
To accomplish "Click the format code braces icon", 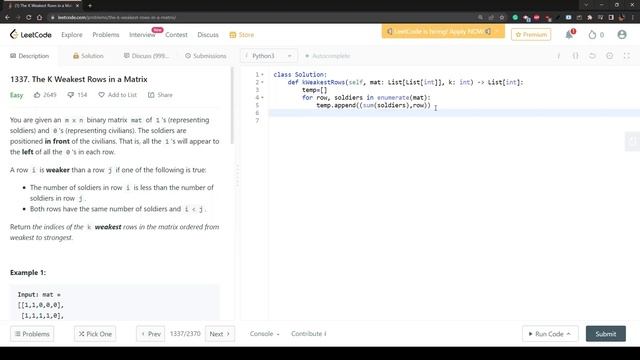I will point(575,56).
